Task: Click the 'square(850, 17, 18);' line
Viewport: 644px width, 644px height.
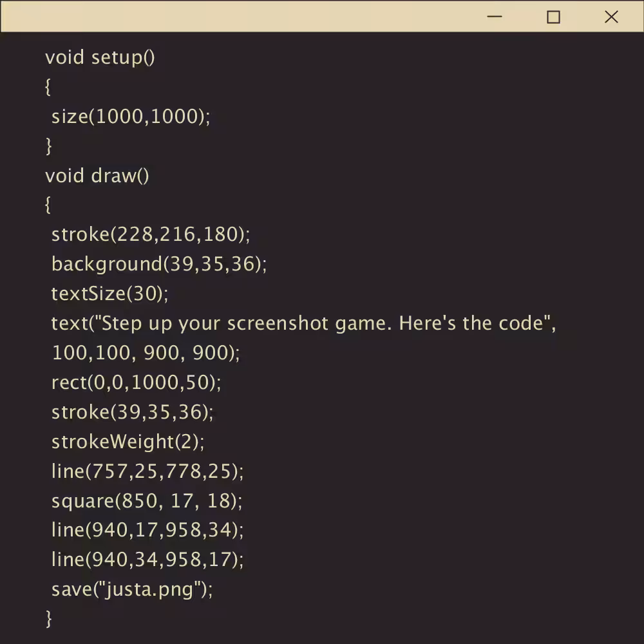Action: pos(147,501)
